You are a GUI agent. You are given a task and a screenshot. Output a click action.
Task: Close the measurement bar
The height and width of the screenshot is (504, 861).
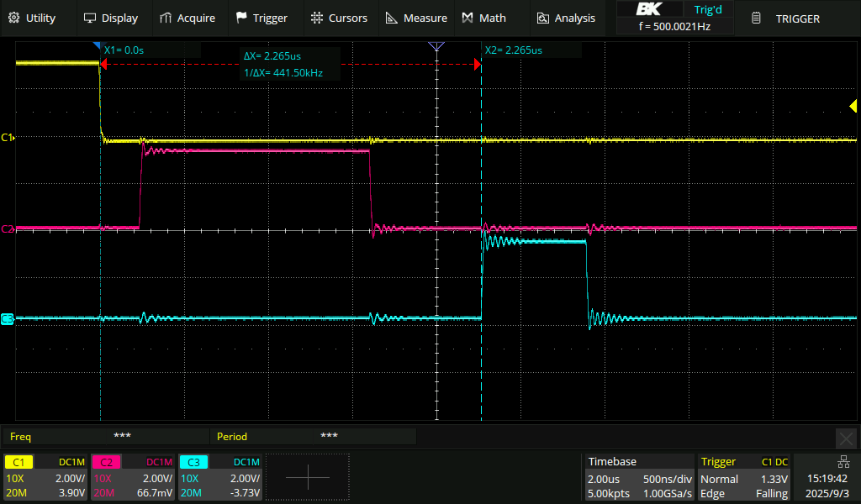[846, 438]
